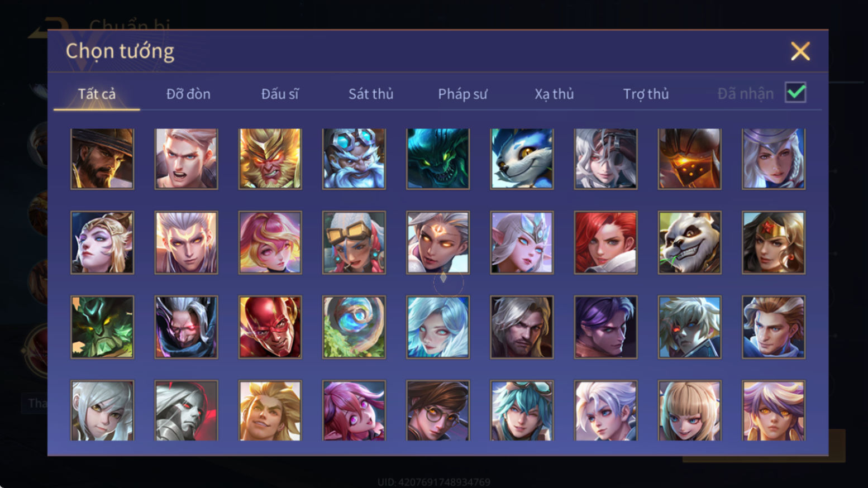
Task: Toggle the Đã nhận checkbox
Action: pos(795,93)
